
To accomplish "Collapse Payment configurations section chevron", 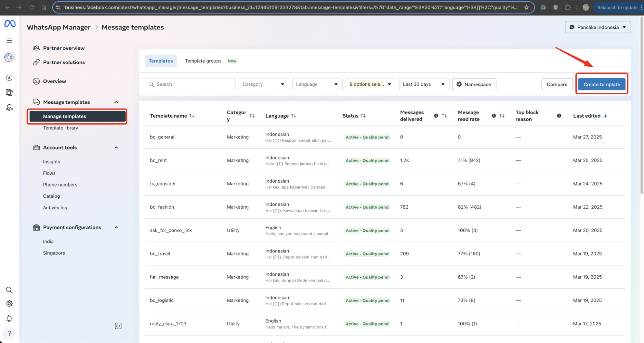I will [x=116, y=227].
